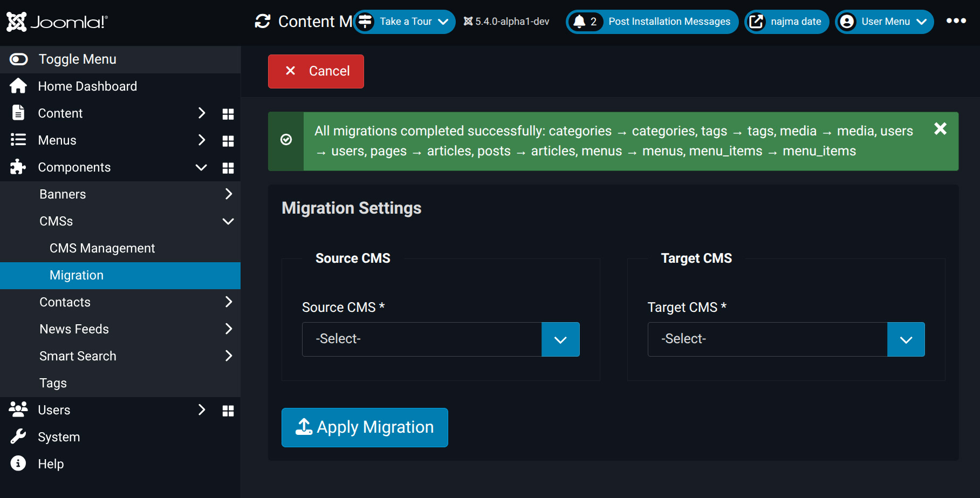Click the red Cancel button
The image size is (980, 498).
316,71
